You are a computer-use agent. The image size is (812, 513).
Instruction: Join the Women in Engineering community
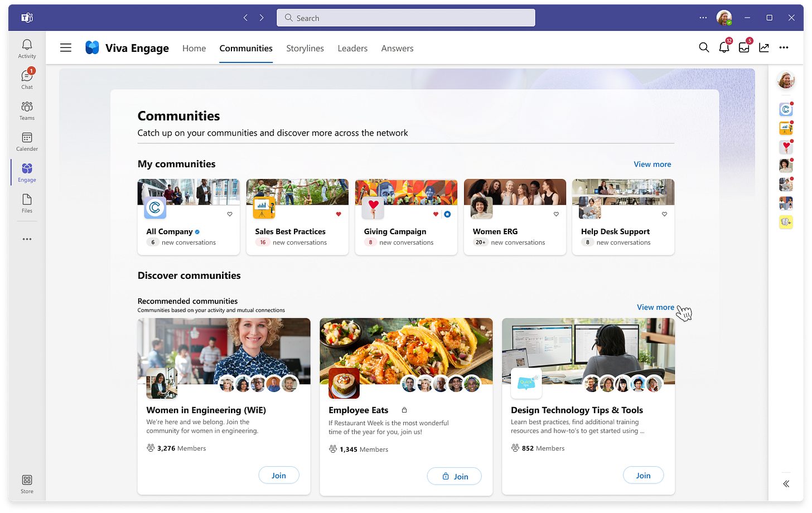pos(278,475)
